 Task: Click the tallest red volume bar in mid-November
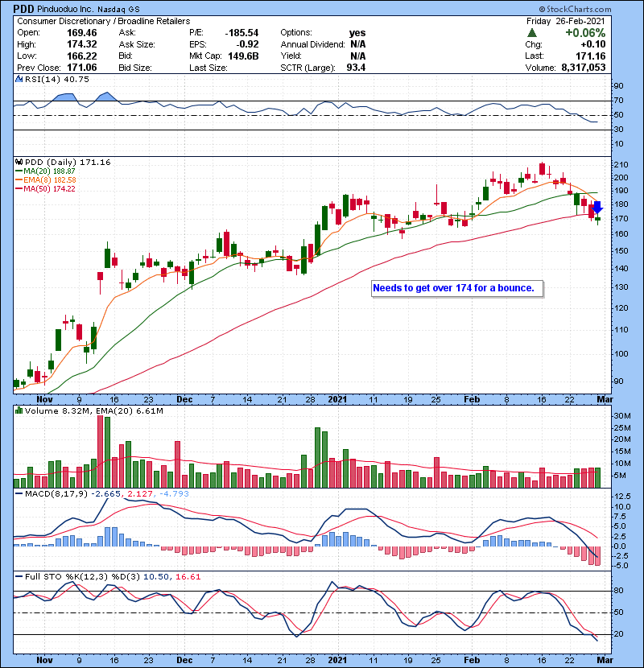tap(101, 452)
